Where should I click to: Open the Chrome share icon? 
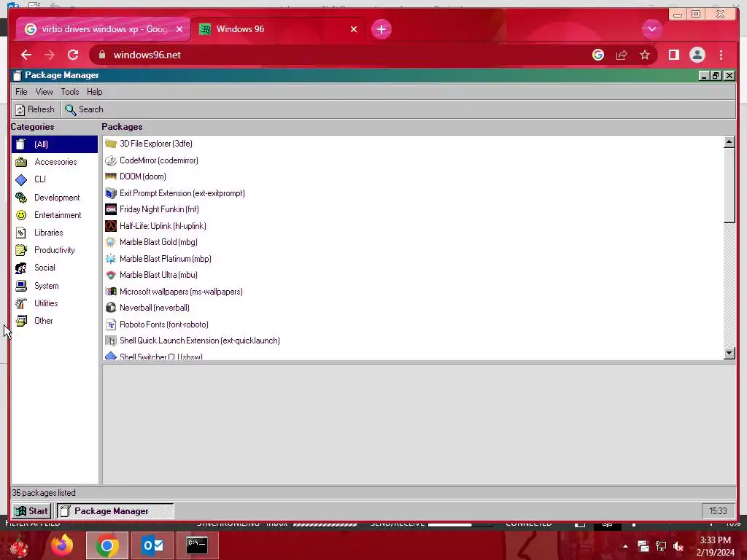point(622,55)
